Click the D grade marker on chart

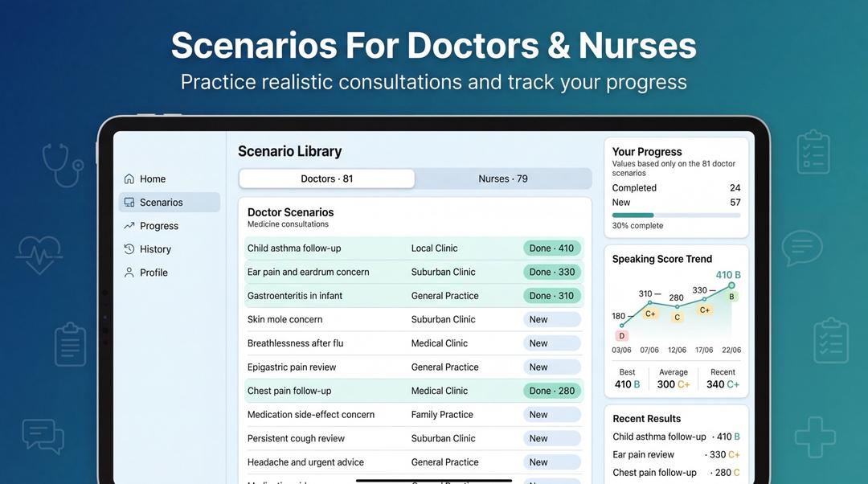pyautogui.click(x=621, y=335)
